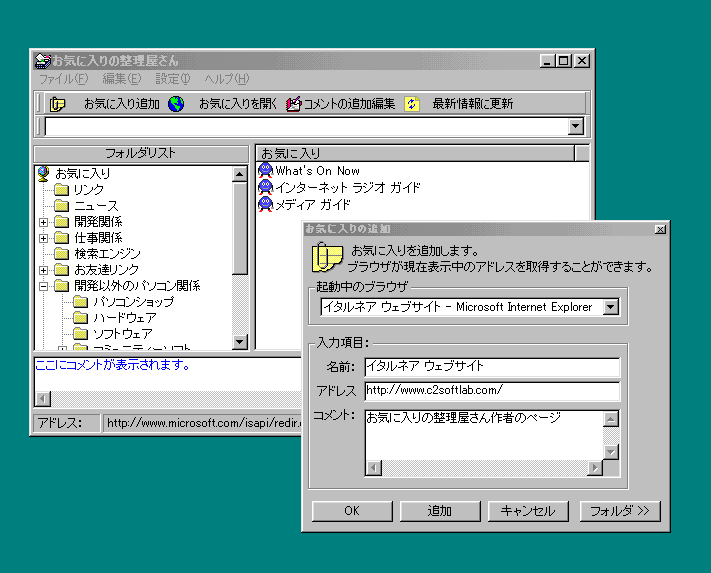Click the お気に入り root tree icon
Viewport: 711px width, 573px height.
coord(44,173)
